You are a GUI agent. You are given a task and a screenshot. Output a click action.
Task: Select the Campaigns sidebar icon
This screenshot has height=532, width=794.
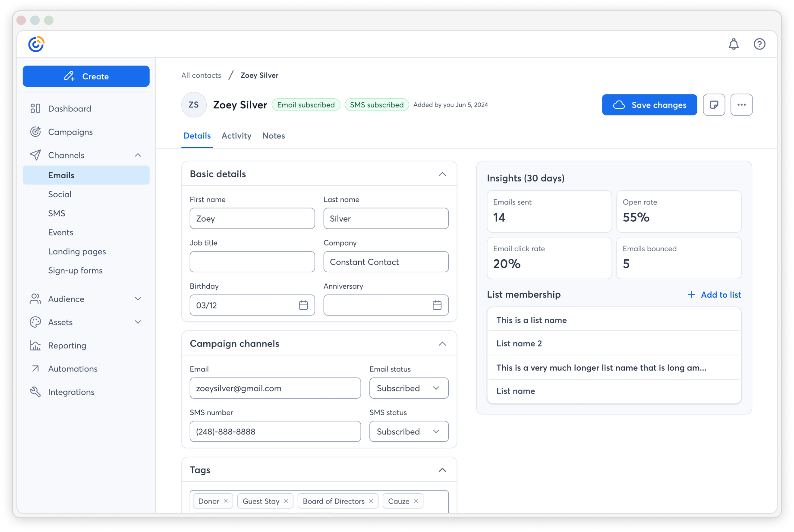click(x=36, y=132)
